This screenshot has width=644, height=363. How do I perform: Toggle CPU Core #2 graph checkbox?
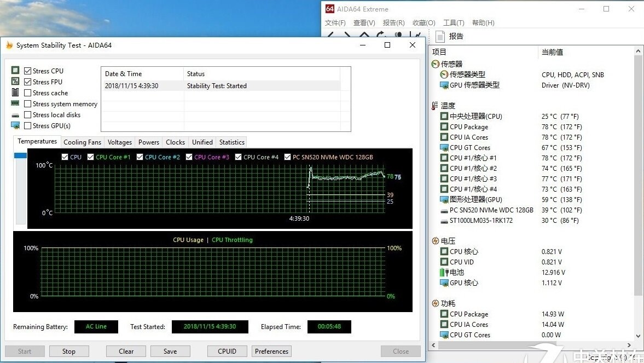click(140, 157)
